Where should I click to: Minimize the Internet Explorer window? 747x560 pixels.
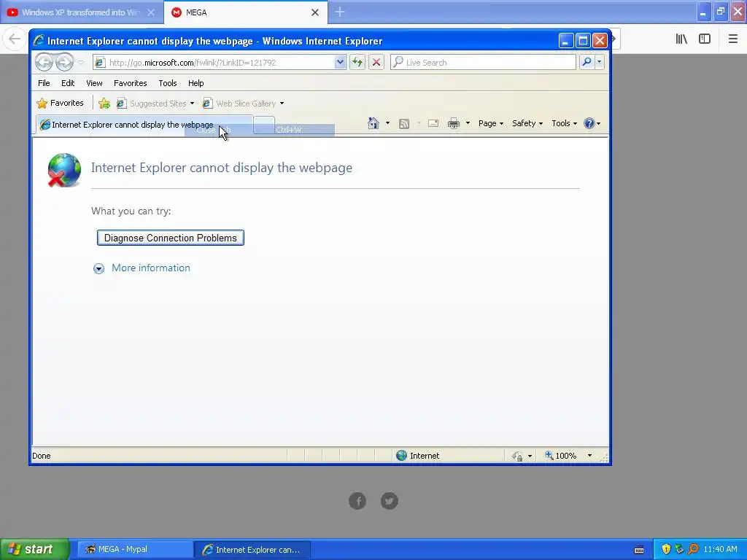pyautogui.click(x=565, y=41)
